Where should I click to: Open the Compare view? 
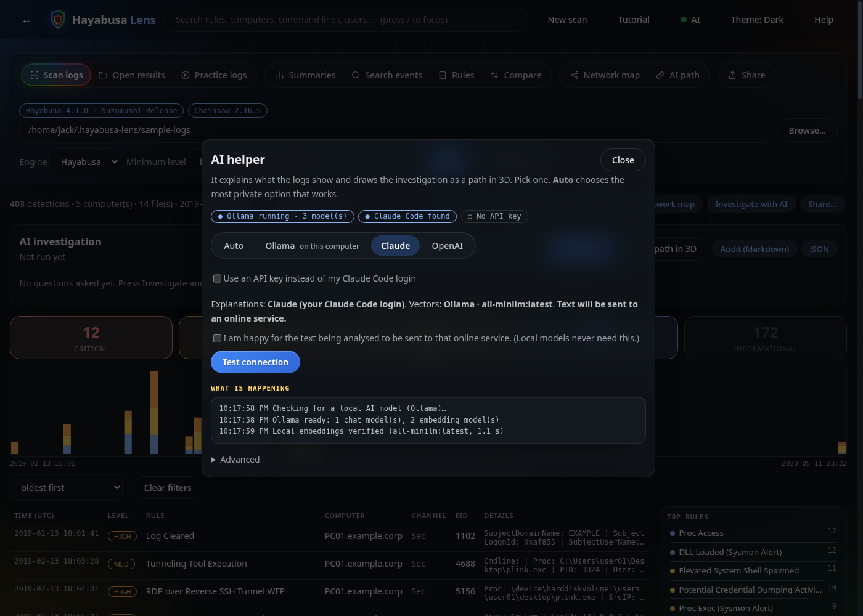(x=516, y=75)
